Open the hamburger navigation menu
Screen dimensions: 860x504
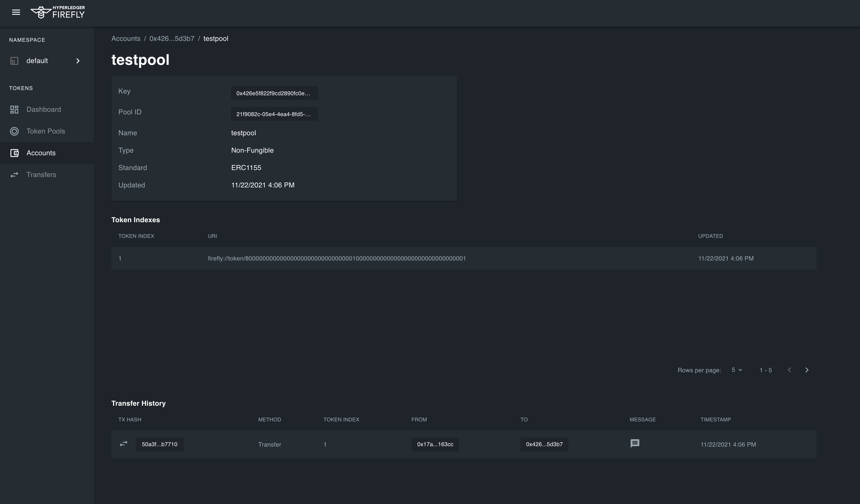point(16,12)
